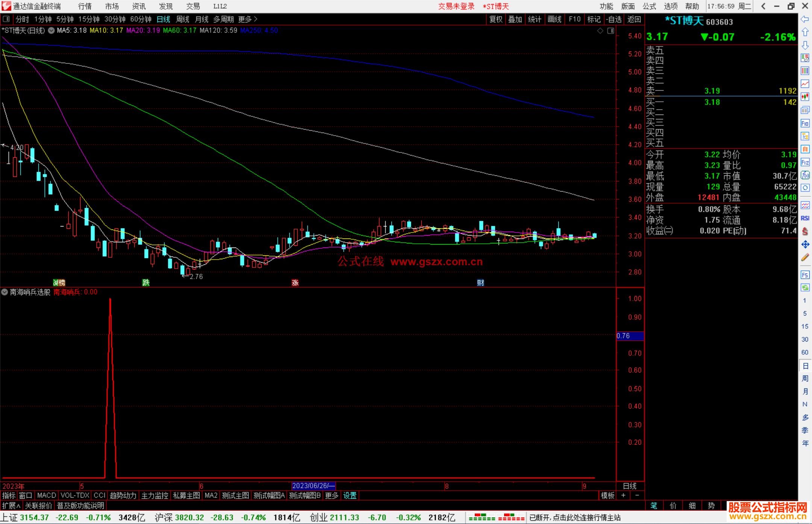Image resolution: width=812 pixels, height=524 pixels.
Task: Open the 南海哨兵选股 indicator dropdown circle
Action: tap(5, 292)
